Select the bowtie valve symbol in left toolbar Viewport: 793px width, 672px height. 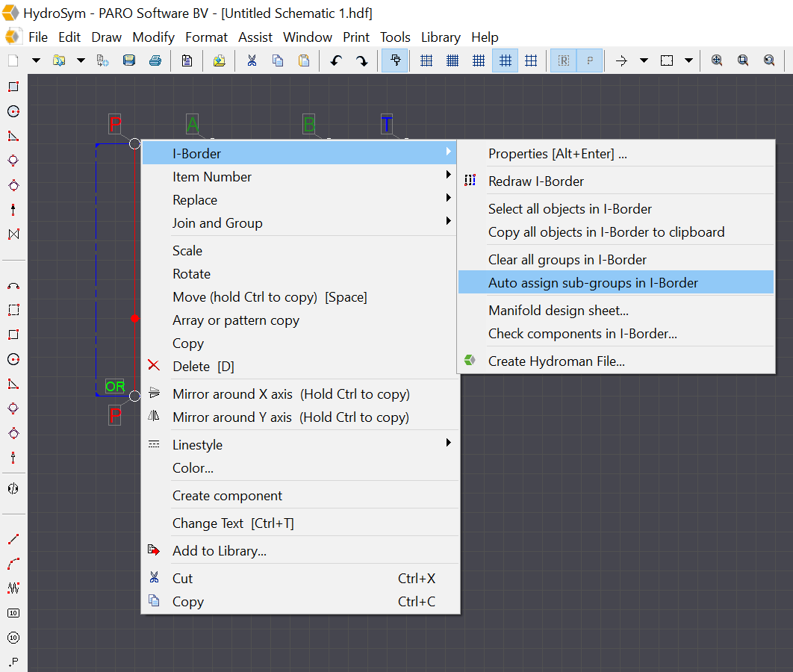[13, 234]
